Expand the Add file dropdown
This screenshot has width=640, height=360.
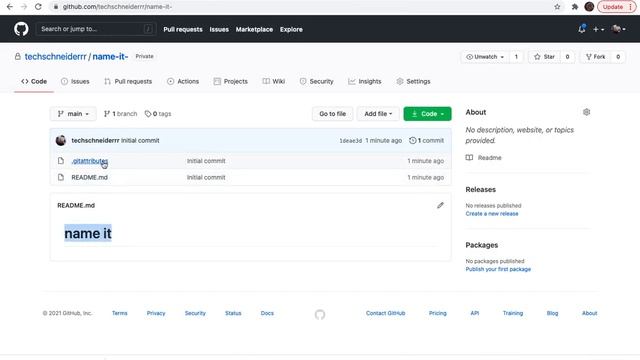point(378,114)
